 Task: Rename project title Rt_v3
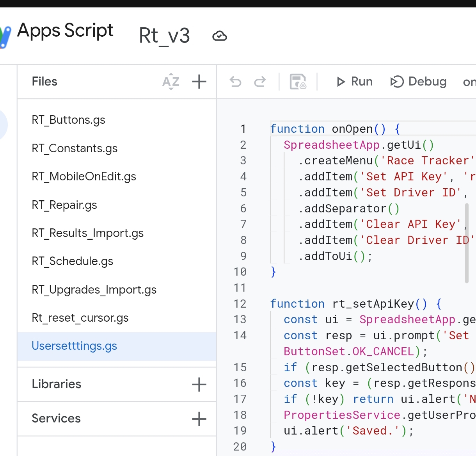[x=164, y=36]
